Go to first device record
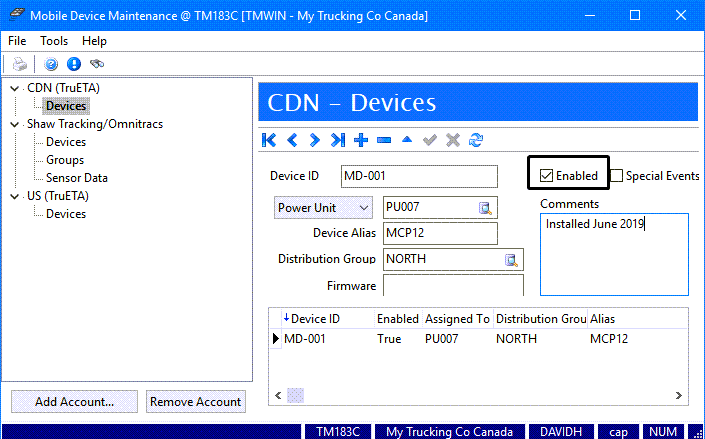This screenshot has height=439, width=705. pos(269,140)
